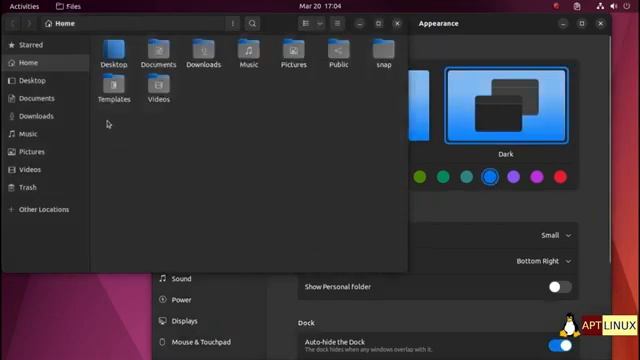Image resolution: width=640 pixels, height=360 pixels.
Task: Open the path options three-dot menu
Action: (233, 24)
